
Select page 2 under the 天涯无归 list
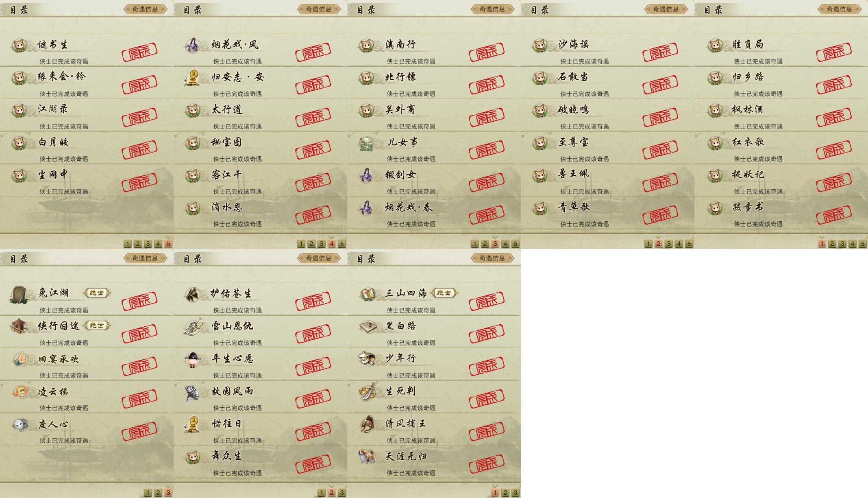505,493
